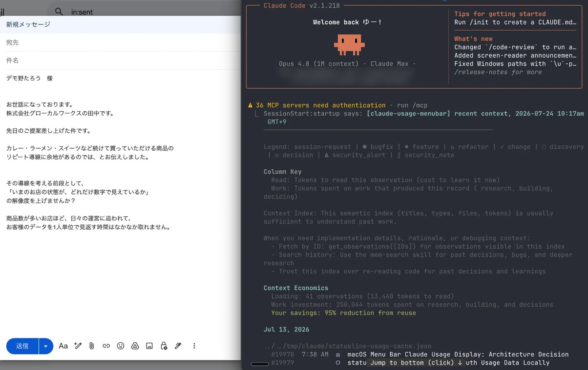The height and width of the screenshot is (370, 588).
Task: Insert a photo using the image icon
Action: tap(149, 346)
